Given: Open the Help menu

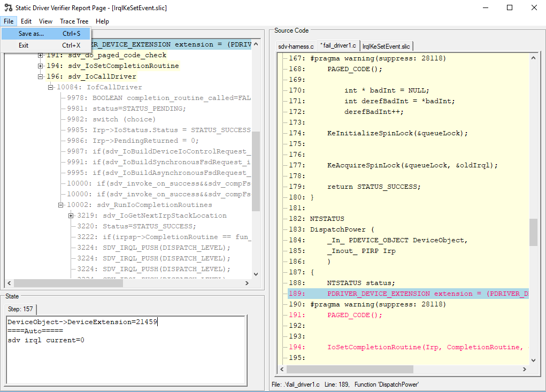Looking at the screenshot, I should pos(102,21).
